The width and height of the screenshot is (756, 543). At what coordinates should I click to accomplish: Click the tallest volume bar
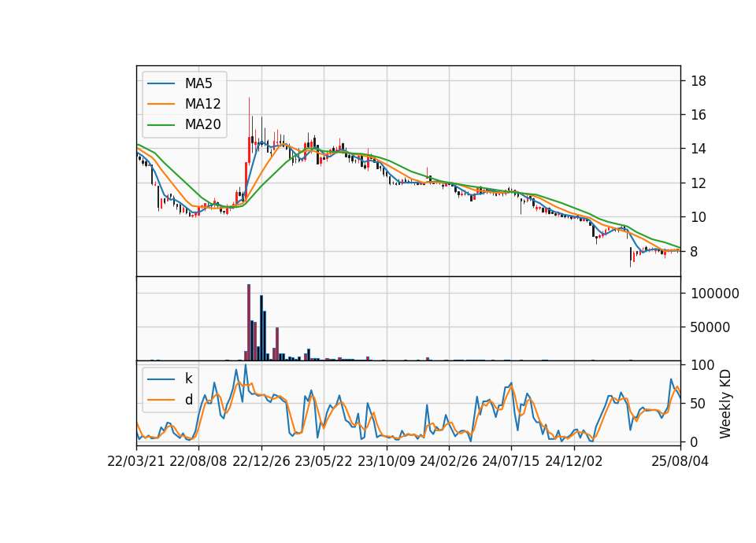249,323
